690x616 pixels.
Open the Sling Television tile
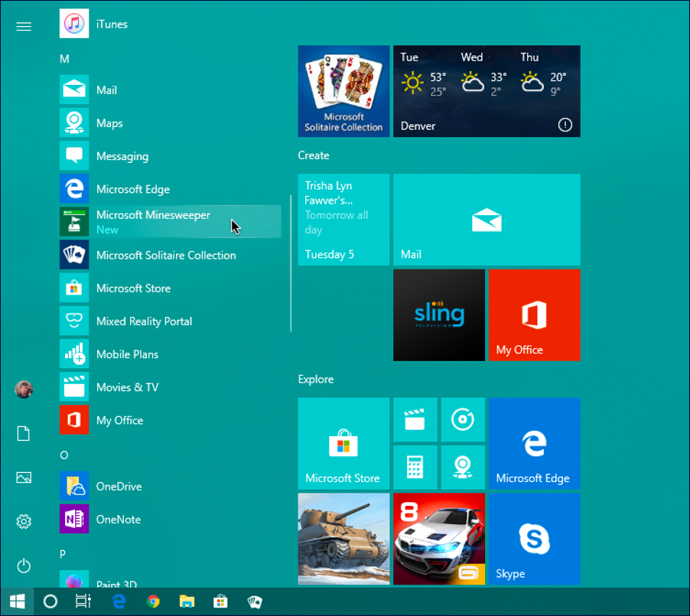pyautogui.click(x=439, y=315)
